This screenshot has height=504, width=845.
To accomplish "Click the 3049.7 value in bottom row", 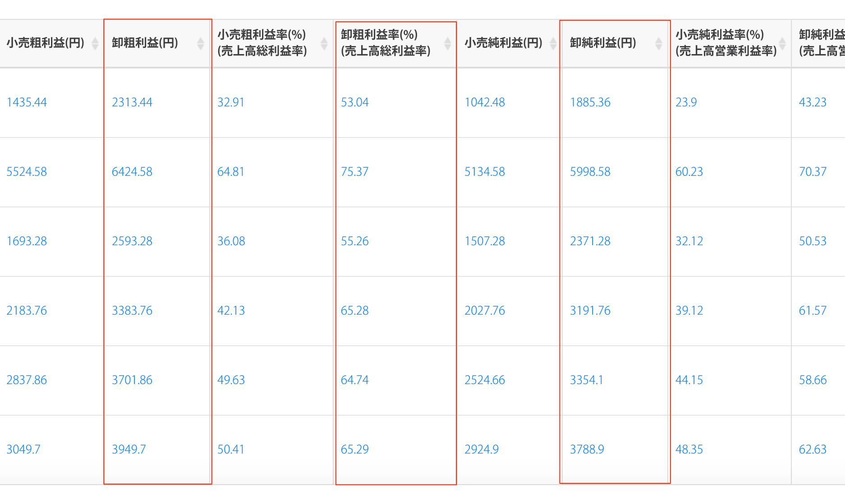I will 23,449.
